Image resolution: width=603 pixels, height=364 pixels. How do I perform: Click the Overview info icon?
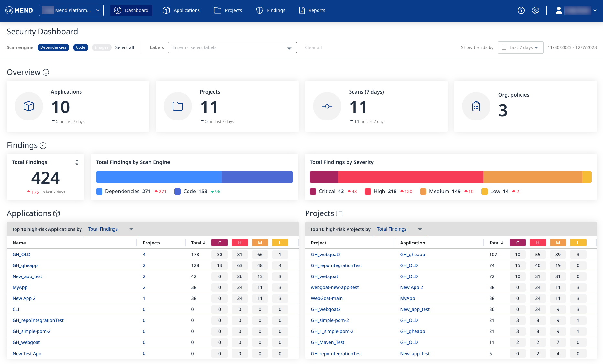(46, 72)
